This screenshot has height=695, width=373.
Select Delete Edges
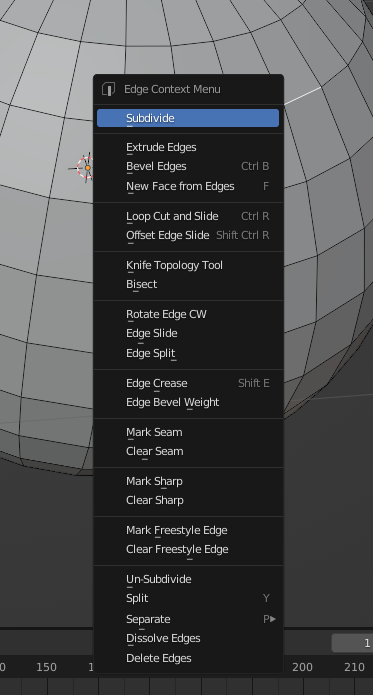pyautogui.click(x=188, y=658)
